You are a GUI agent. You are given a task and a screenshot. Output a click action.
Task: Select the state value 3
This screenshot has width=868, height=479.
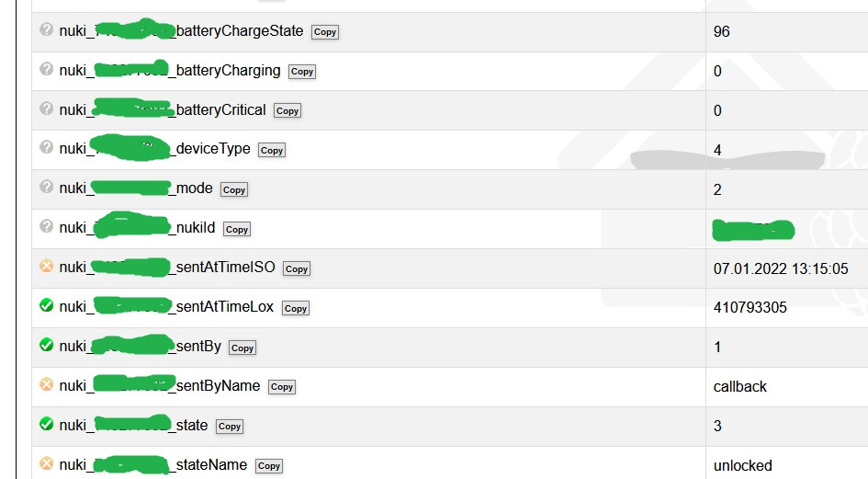point(717,426)
